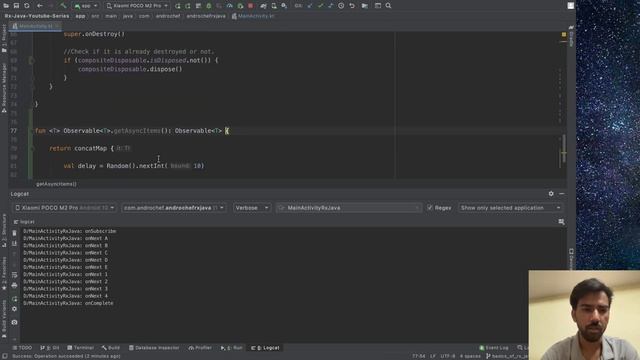Image resolution: width=640 pixels, height=360 pixels.
Task: Open the Run tool window tab
Action: [231, 348]
